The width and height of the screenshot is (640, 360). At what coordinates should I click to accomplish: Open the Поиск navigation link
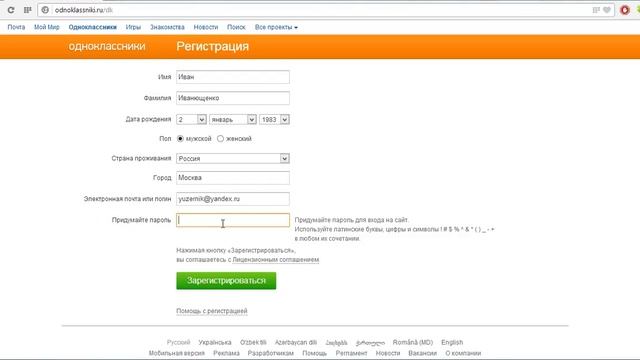coord(236,27)
